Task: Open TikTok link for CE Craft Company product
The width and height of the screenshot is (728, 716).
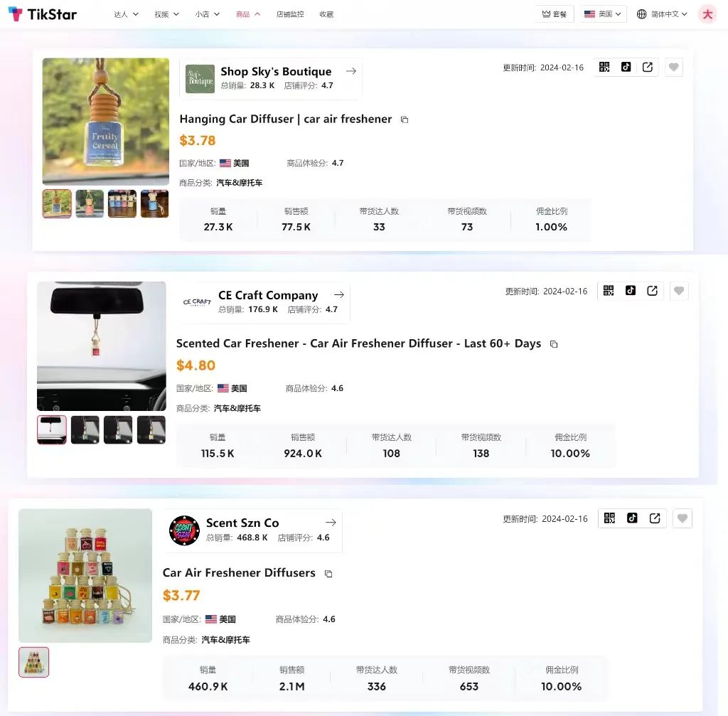Action: click(631, 290)
